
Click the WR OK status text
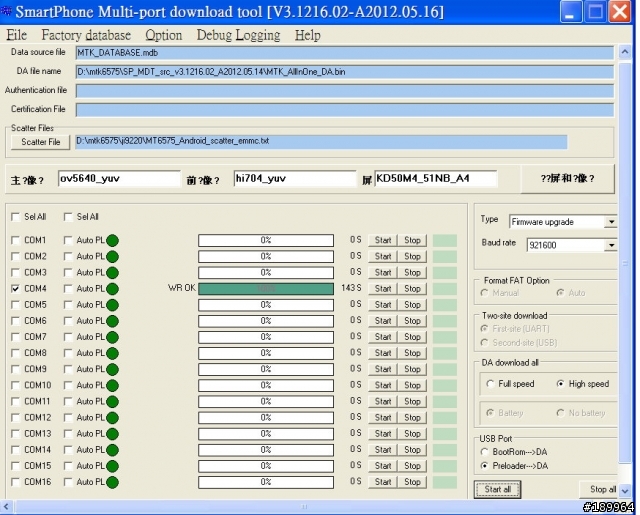(182, 288)
